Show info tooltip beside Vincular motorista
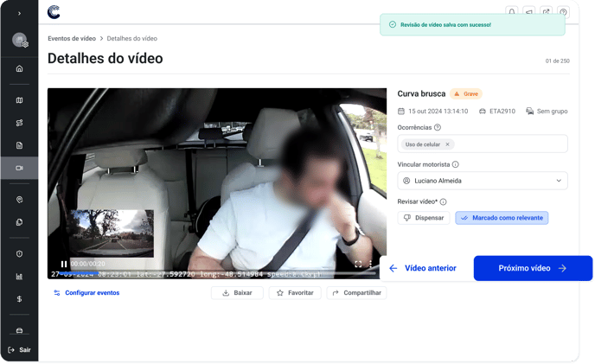The height and width of the screenshot is (364, 595). coord(456,164)
